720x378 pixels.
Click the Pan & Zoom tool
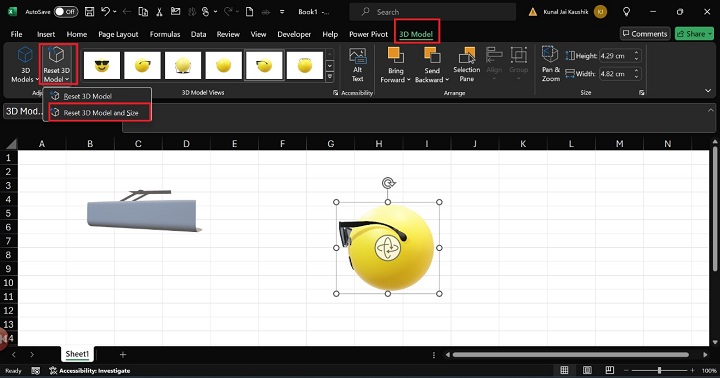[550, 64]
